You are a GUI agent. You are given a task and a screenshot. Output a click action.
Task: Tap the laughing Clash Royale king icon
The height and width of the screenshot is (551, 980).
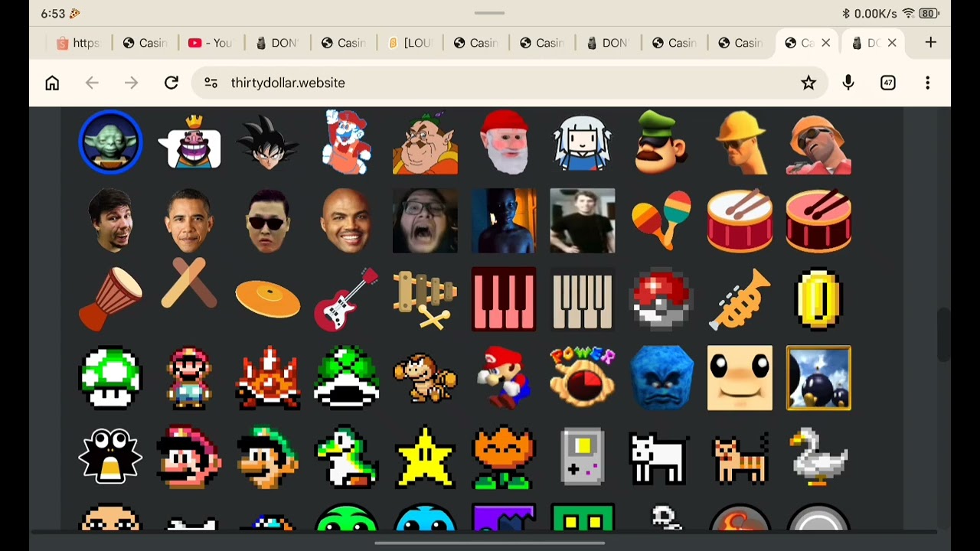[x=189, y=142]
